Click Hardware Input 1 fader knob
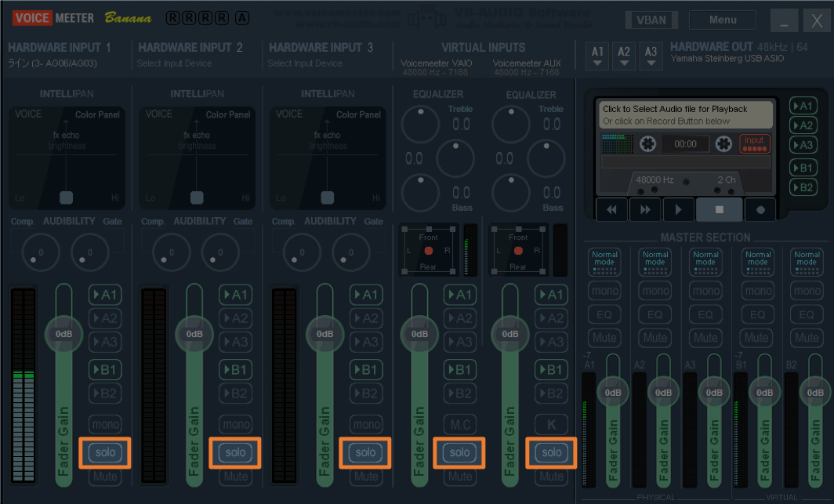Image resolution: width=834 pixels, height=504 pixels. point(63,334)
